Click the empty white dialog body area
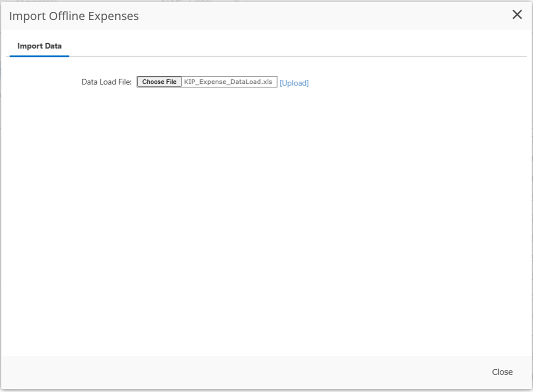The height and width of the screenshot is (392, 533). [x=266, y=219]
